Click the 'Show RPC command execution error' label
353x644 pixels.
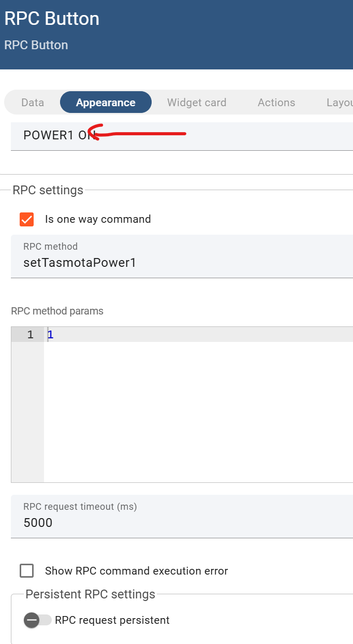[137, 571]
